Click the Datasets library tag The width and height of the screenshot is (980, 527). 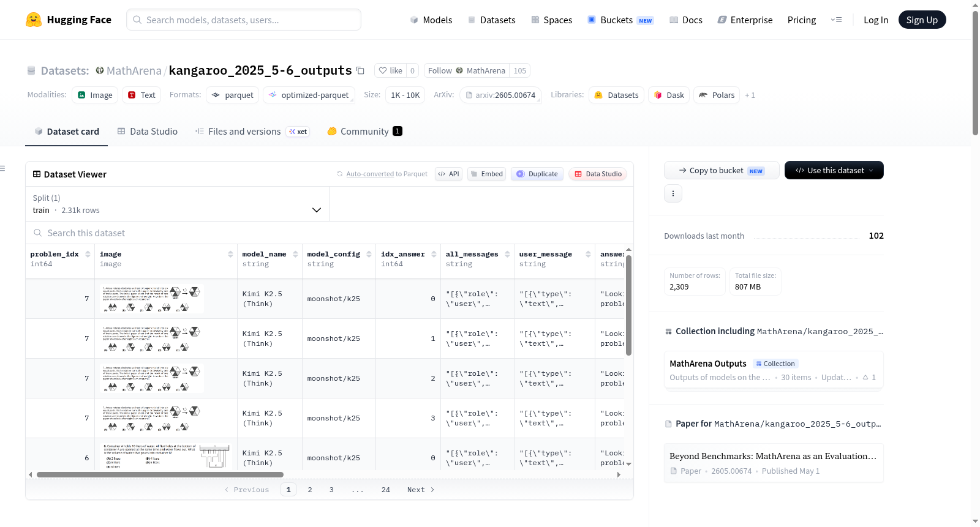tap(616, 95)
